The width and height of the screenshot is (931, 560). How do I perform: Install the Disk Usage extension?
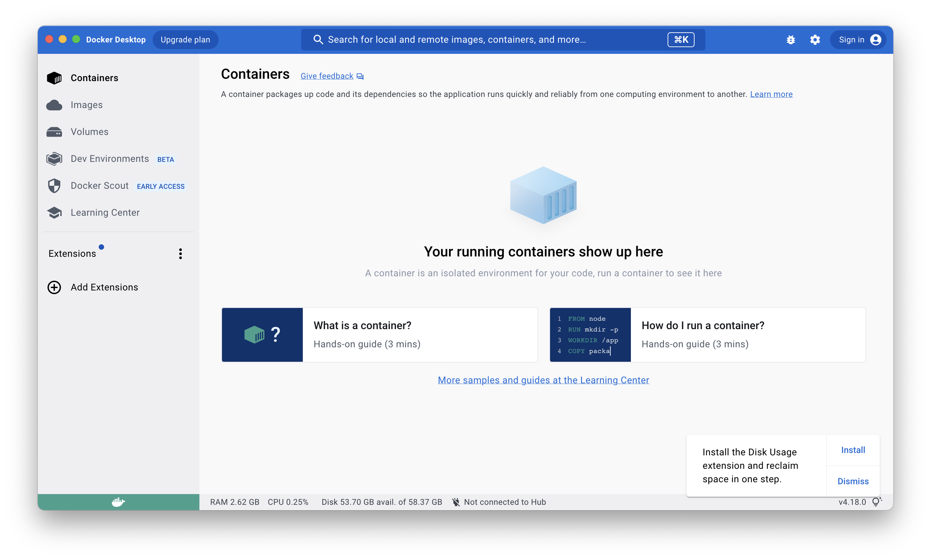tap(853, 450)
